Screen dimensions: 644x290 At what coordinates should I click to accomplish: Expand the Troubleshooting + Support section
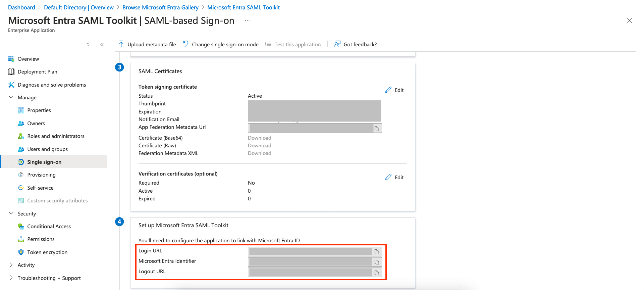coord(11,278)
